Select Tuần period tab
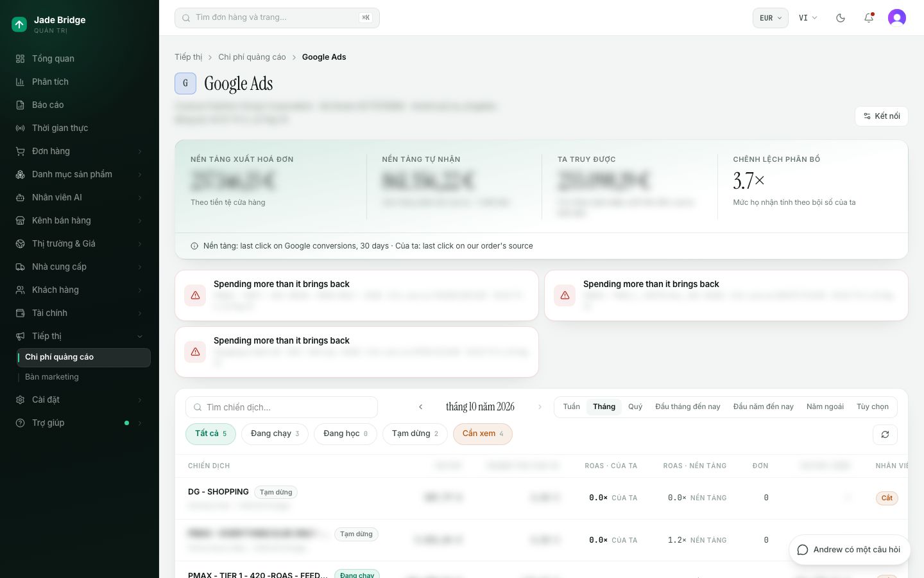 571,407
